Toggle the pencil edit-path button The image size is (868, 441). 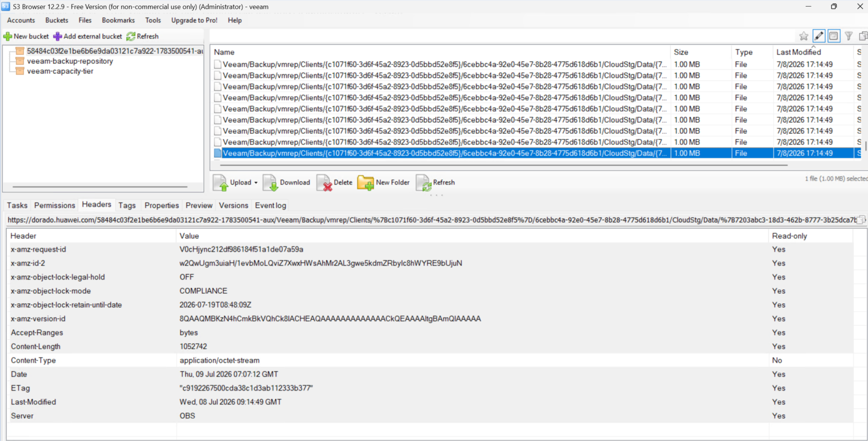[x=819, y=36]
